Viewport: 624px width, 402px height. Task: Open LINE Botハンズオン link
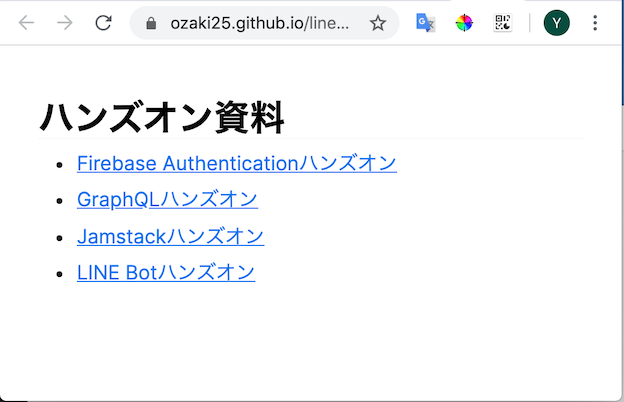click(x=166, y=273)
